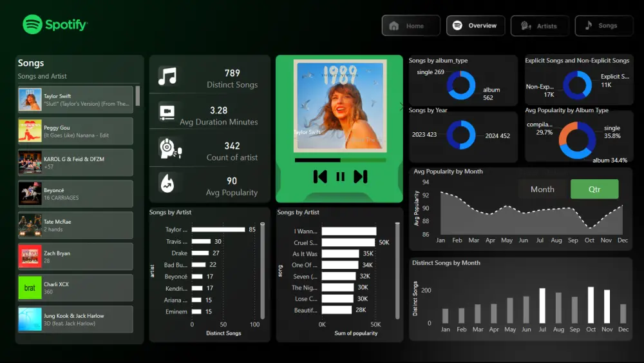Click the artist microphone icon beside Count of artist

(x=170, y=148)
